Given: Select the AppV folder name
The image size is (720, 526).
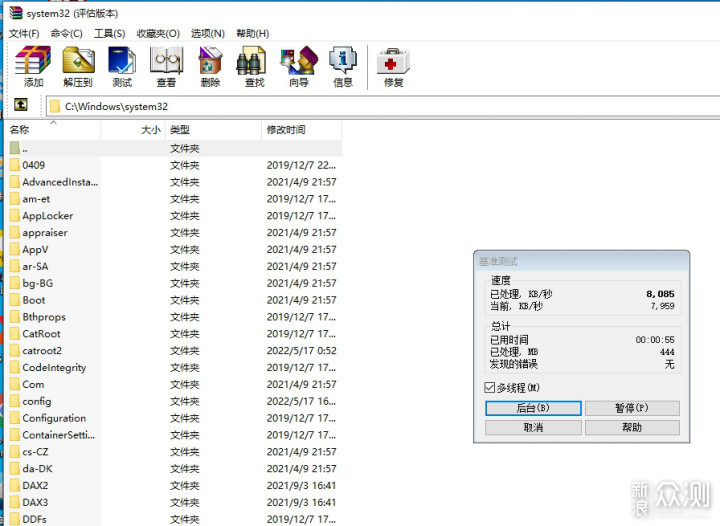Looking at the screenshot, I should coord(35,250).
